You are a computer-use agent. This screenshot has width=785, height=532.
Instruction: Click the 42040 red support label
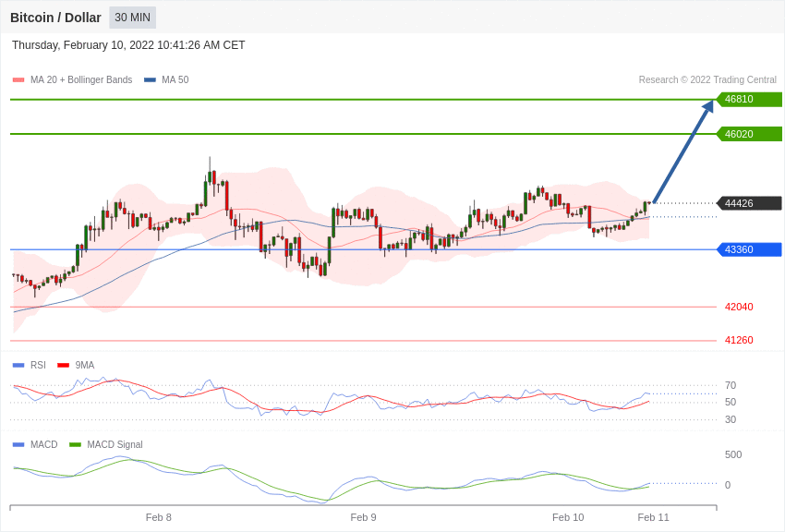point(739,307)
